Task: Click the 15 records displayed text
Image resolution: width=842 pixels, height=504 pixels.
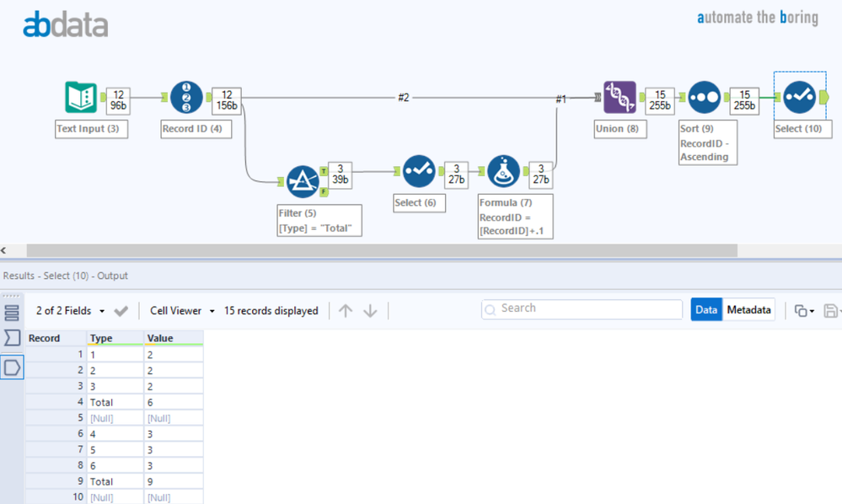Action: pos(271,311)
